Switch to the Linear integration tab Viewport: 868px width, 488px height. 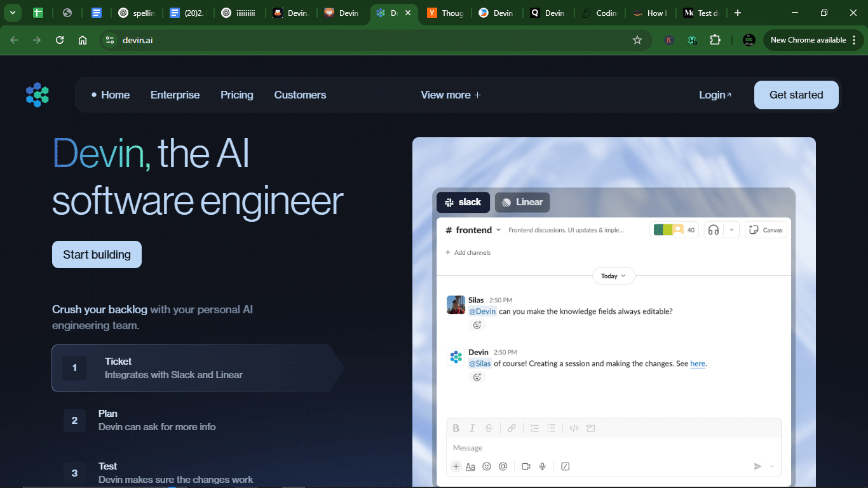pos(522,202)
